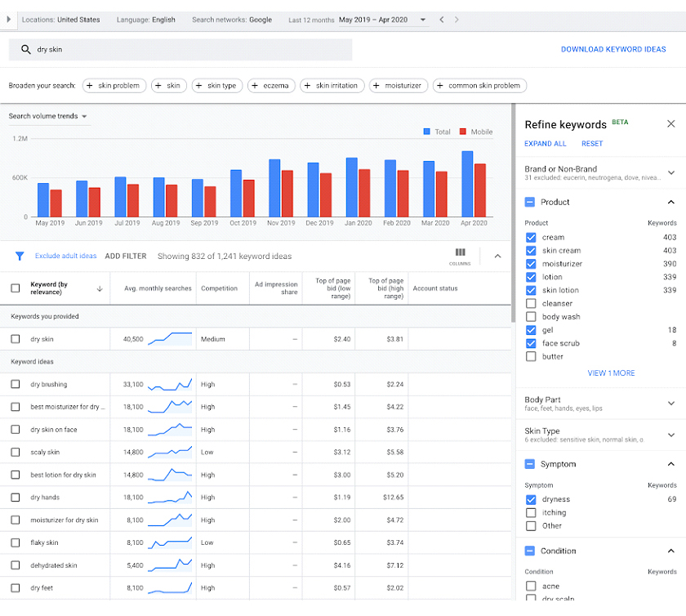The height and width of the screenshot is (616, 686).
Task: Click Exclude adult ideas filter link
Action: coord(65,256)
